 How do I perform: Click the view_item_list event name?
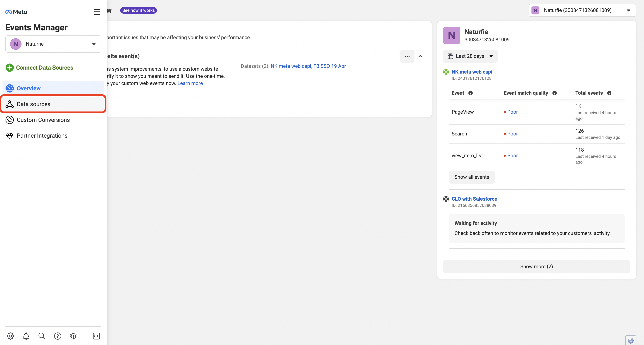(x=467, y=156)
